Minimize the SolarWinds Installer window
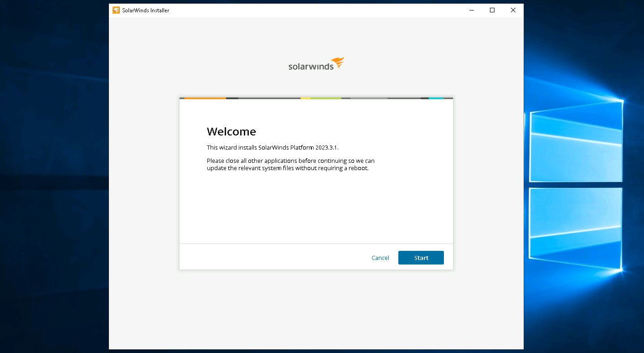 click(x=471, y=10)
